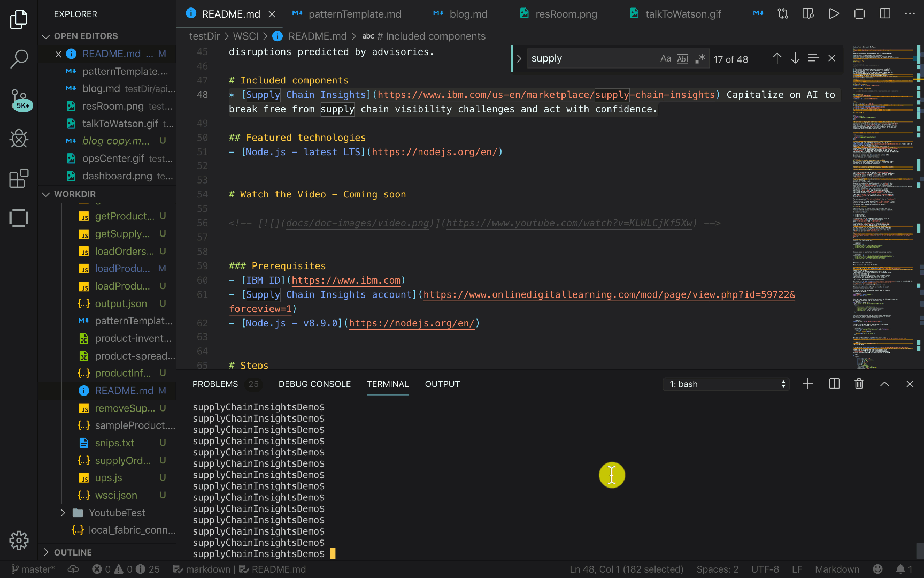
Task: Change end of line sequence LF
Action: (x=797, y=569)
